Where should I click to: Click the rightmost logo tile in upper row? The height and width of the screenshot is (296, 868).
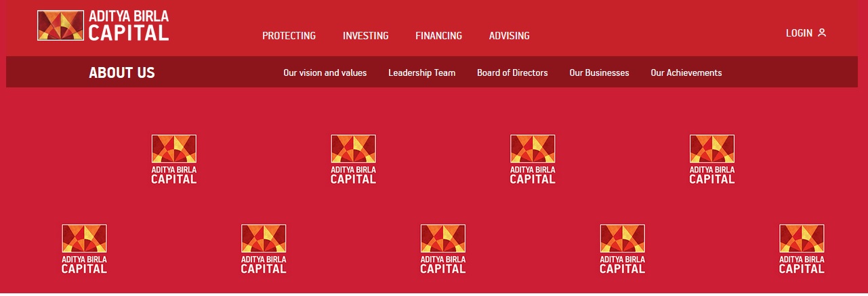712,159
